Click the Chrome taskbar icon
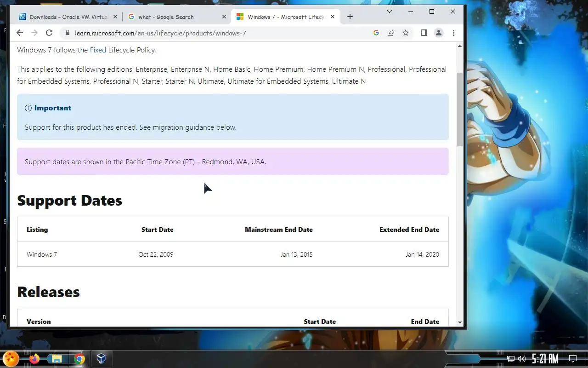This screenshot has width=588, height=368. click(x=79, y=359)
